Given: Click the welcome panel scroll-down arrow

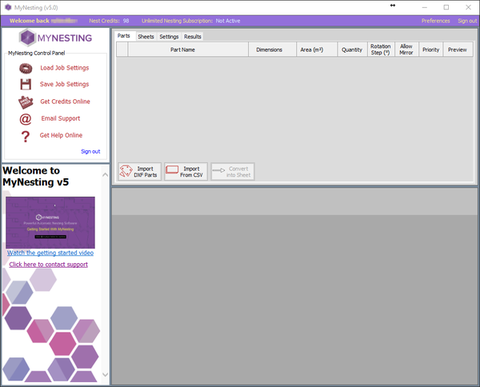Looking at the screenshot, I should [x=105, y=375].
